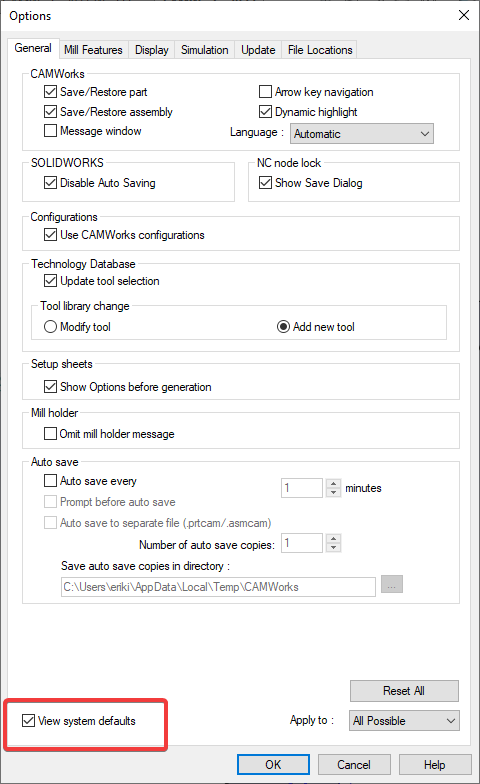Open the Language dropdown
Screen dimensions: 480x784
(x=362, y=134)
